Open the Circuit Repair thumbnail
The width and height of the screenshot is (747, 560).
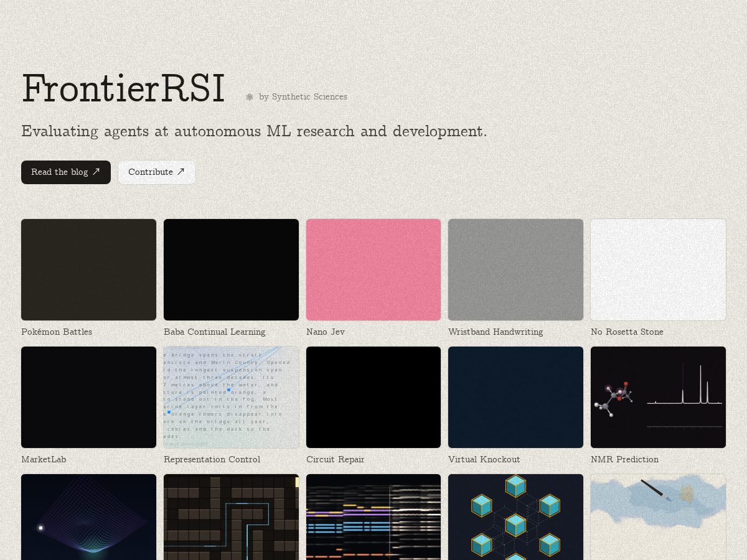pos(374,397)
